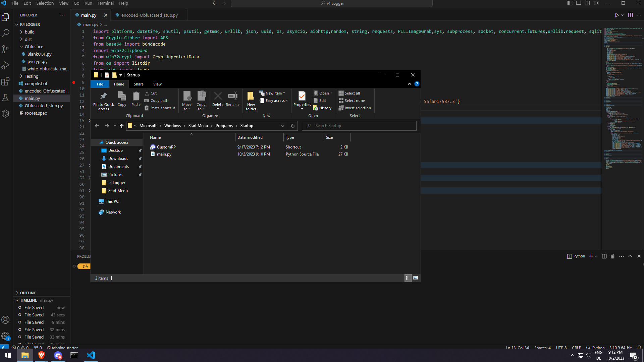Click Invert selection in the ribbon
644x362 pixels.
pyautogui.click(x=355, y=108)
